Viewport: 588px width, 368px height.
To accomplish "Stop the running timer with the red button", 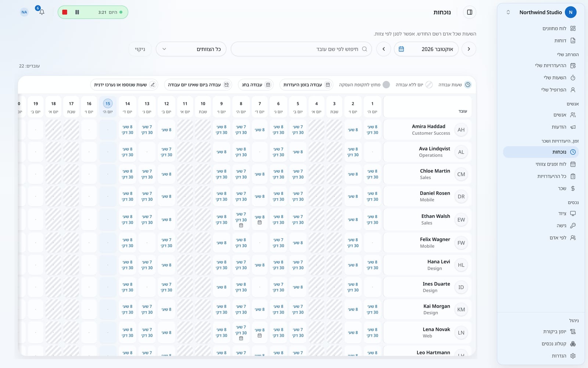I will (x=65, y=12).
